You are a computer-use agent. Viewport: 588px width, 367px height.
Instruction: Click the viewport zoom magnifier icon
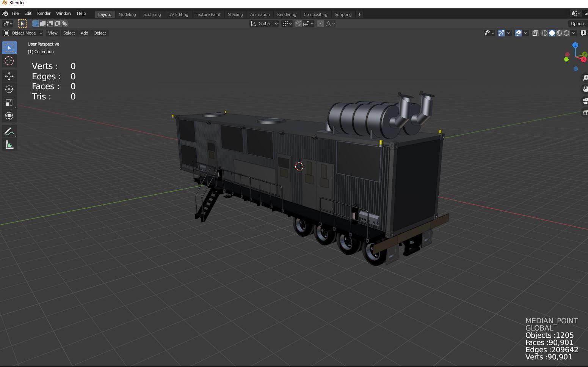point(585,78)
